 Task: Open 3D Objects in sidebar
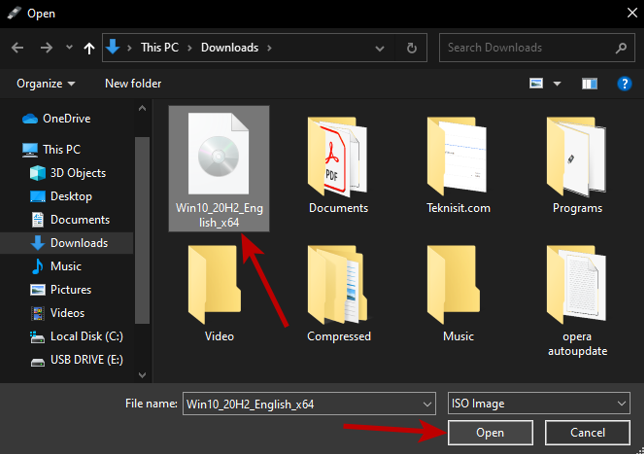click(x=68, y=173)
